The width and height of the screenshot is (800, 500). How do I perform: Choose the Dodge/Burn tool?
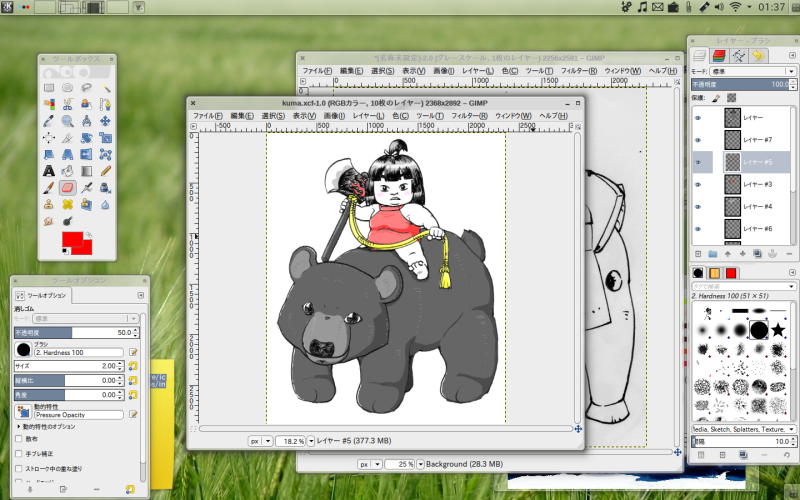67,221
